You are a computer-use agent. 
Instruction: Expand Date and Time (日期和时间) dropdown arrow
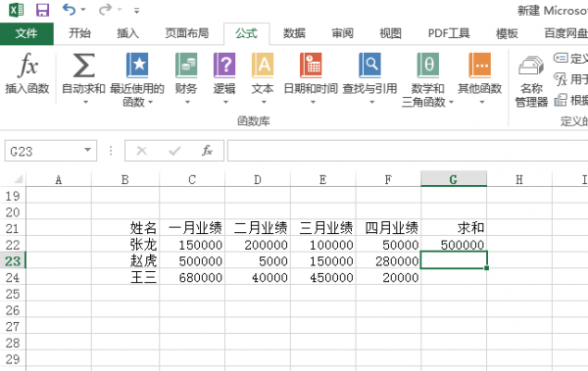pos(313,102)
